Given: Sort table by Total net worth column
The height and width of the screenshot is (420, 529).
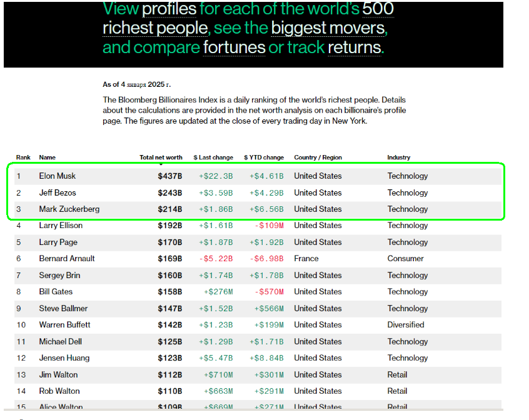Looking at the screenshot, I should pyautogui.click(x=161, y=157).
